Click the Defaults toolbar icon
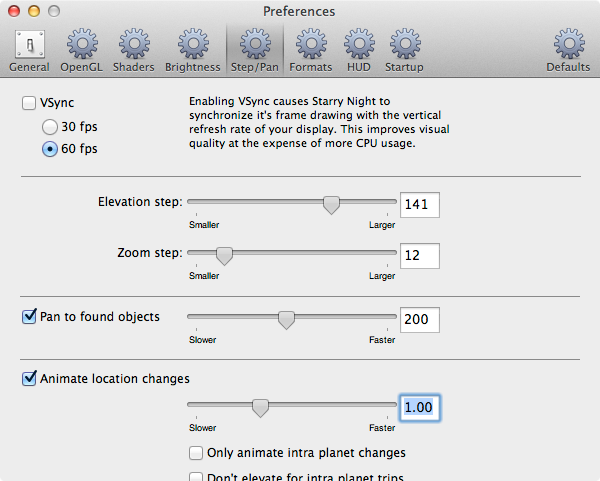Screen dimensions: 600x481 [568, 50]
